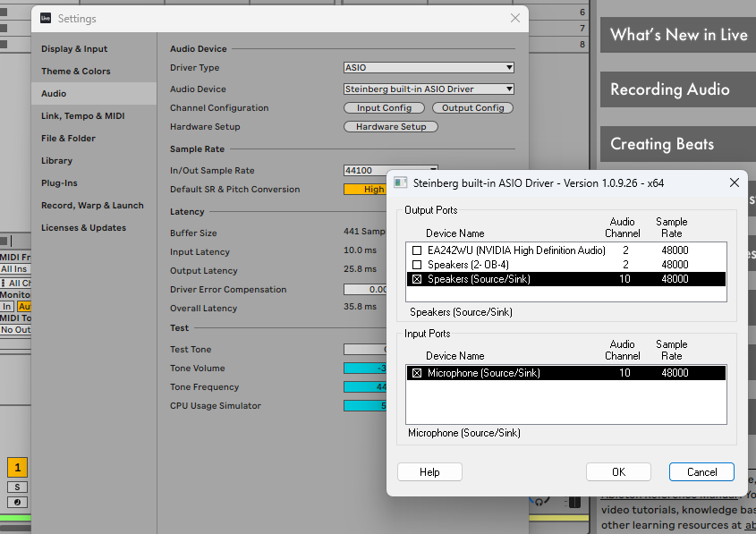This screenshot has width=756, height=534.
Task: Click Help in the ASIO Driver dialog
Action: coord(429,471)
